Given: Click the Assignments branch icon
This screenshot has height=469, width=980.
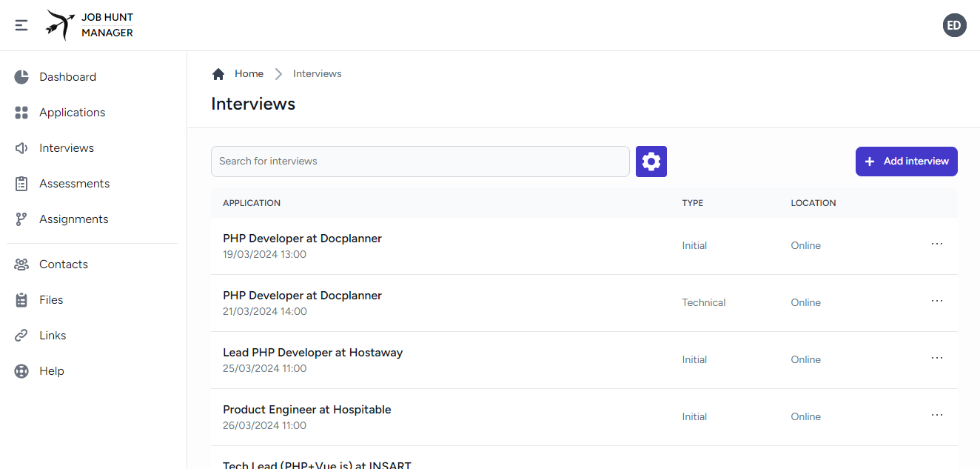Looking at the screenshot, I should 21,219.
